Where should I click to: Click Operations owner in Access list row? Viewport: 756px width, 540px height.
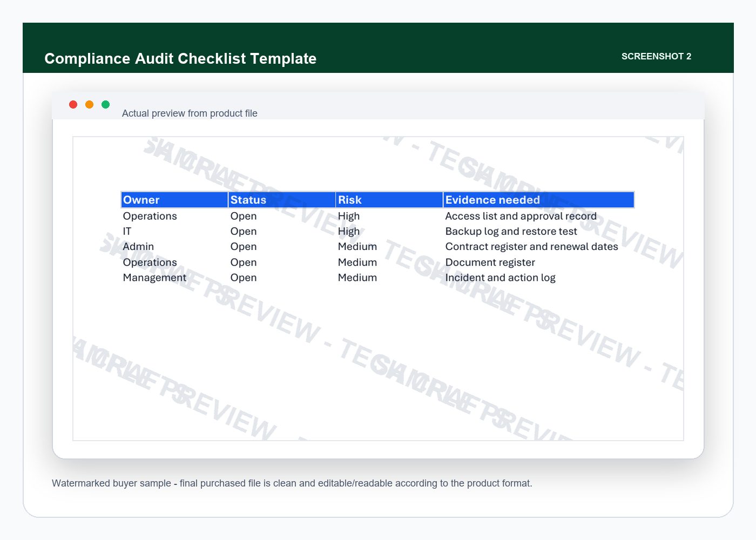click(x=150, y=216)
